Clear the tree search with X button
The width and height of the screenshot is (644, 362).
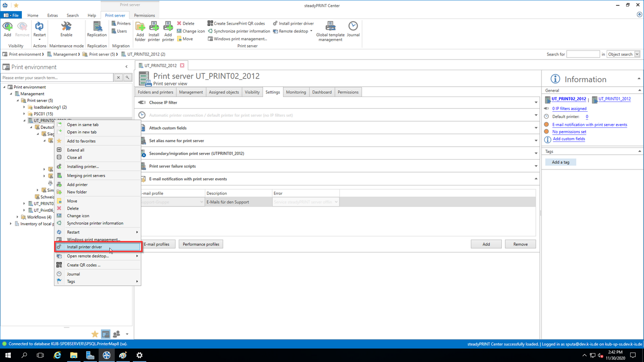(x=119, y=78)
